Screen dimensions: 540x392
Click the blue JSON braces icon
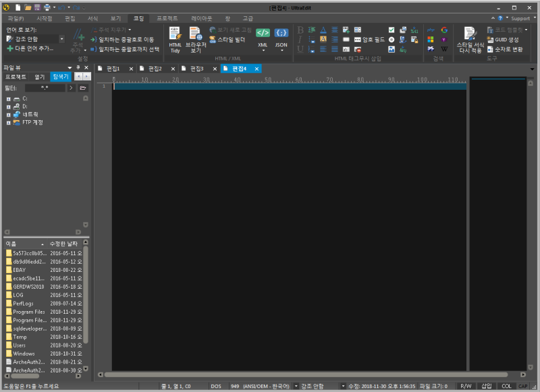point(281,32)
